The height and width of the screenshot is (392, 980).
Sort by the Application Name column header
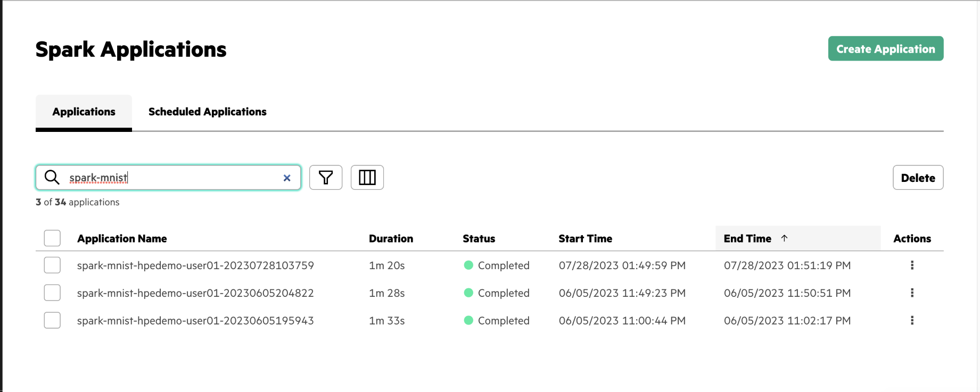122,238
